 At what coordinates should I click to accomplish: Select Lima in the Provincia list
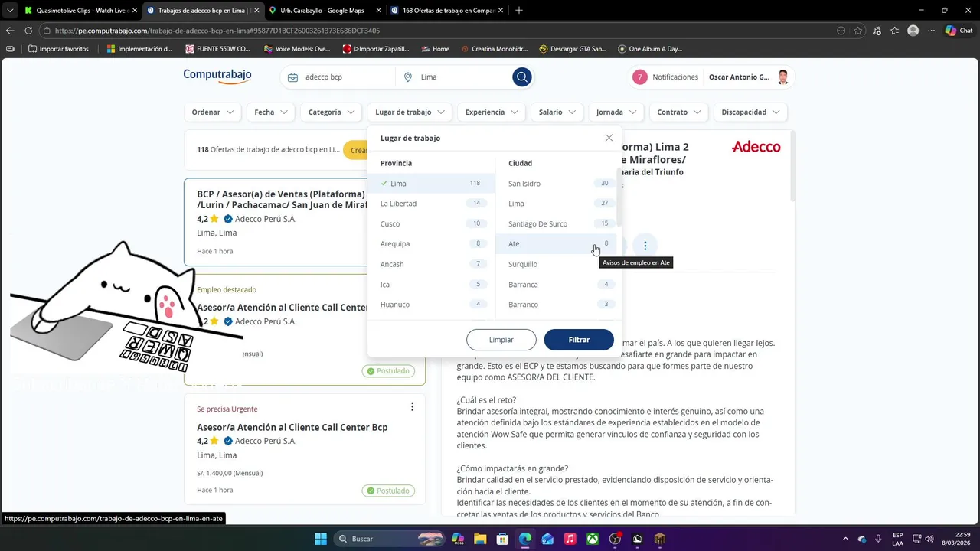431,184
